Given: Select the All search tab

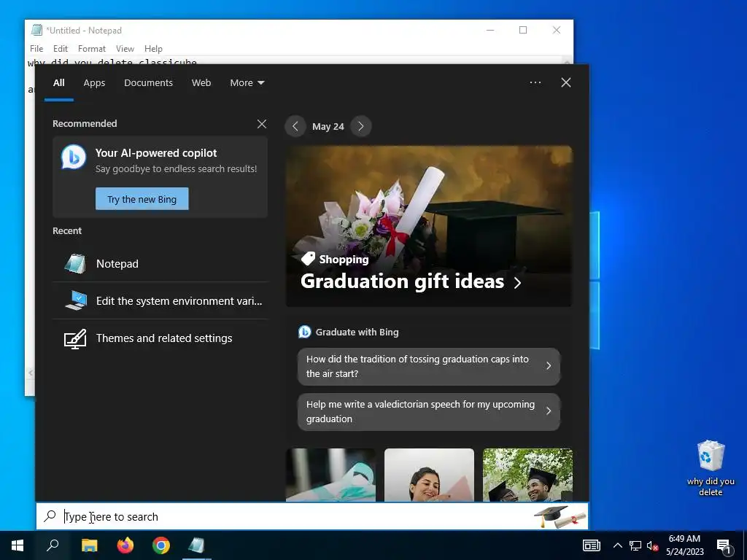Looking at the screenshot, I should (x=58, y=83).
